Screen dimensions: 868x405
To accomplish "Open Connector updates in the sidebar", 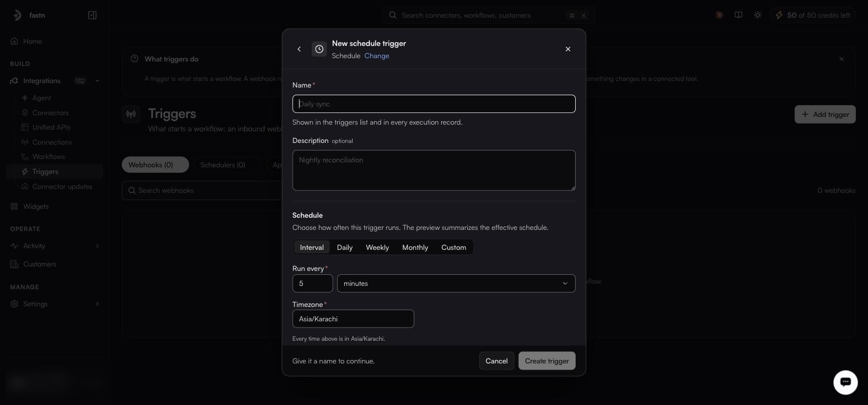I will click(62, 187).
